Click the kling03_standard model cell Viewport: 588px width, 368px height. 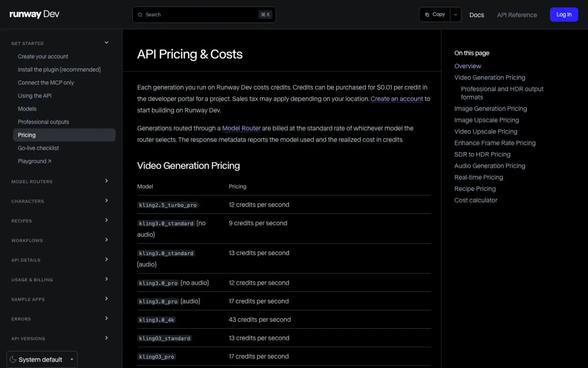pos(165,338)
